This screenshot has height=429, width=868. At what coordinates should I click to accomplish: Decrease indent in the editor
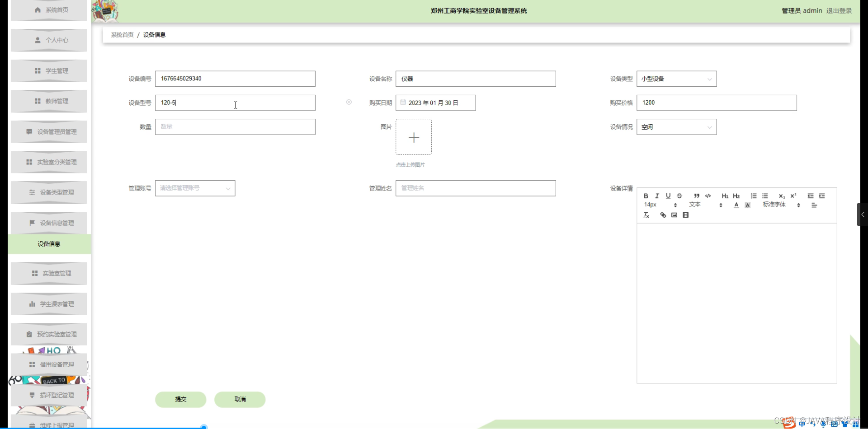(x=811, y=196)
